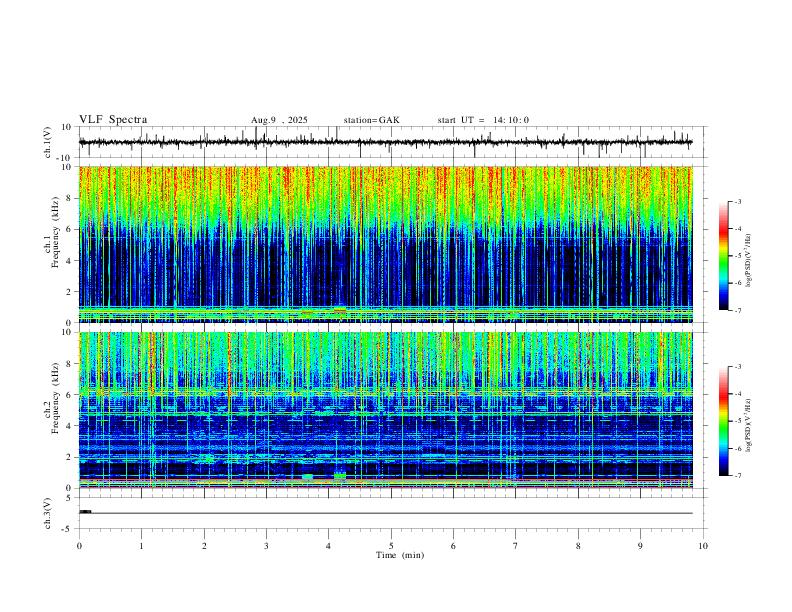
Task: Click the "station=GAK" label
Action: coord(371,120)
